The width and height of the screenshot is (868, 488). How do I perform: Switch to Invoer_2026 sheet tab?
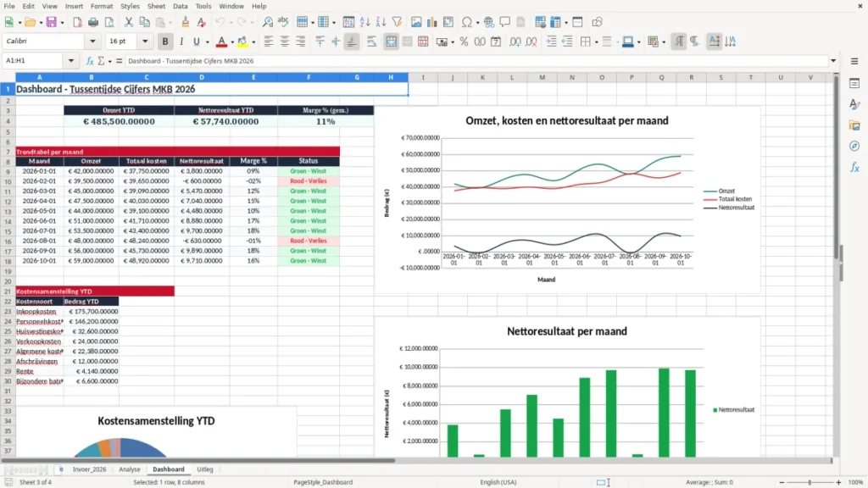coord(89,469)
